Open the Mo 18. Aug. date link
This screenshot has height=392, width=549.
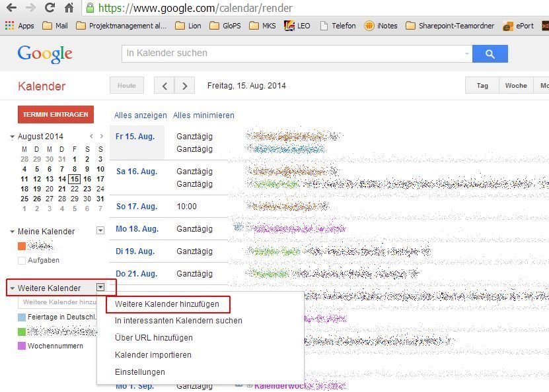137,229
